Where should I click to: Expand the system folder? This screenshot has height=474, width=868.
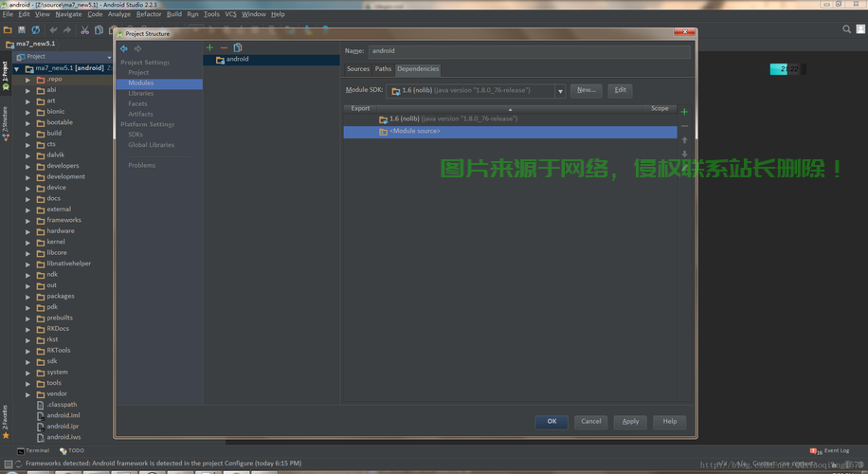point(27,373)
